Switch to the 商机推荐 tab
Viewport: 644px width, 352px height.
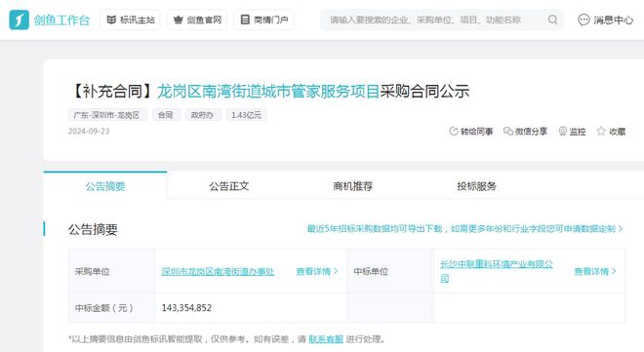tap(352, 186)
